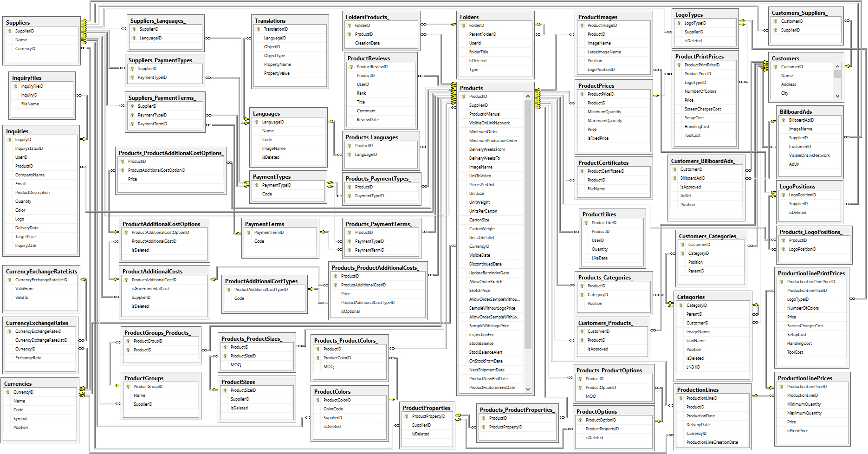Viewport: 868px width, 454px height.
Task: Click the key icon beside ProductPriceID in ProductPrices
Action: click(x=582, y=94)
